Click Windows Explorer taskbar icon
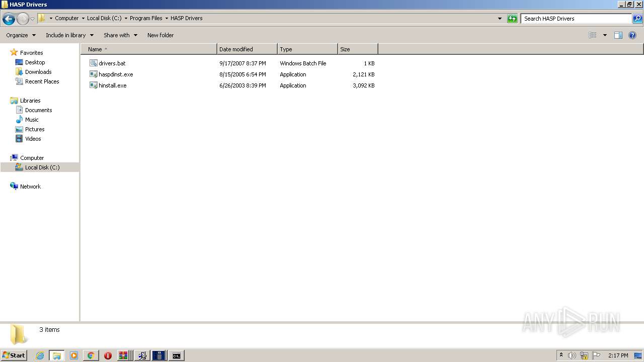Viewport: 644px width, 362px height. [x=57, y=355]
